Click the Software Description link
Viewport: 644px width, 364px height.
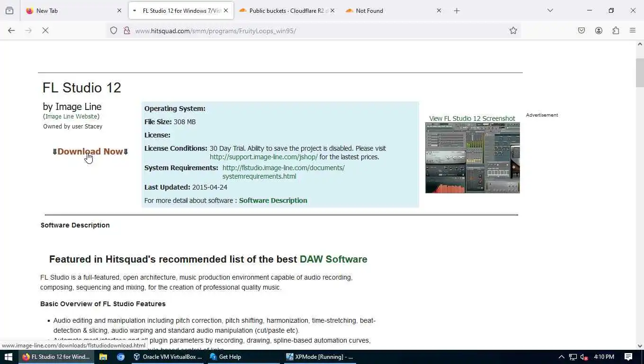tap(273, 200)
